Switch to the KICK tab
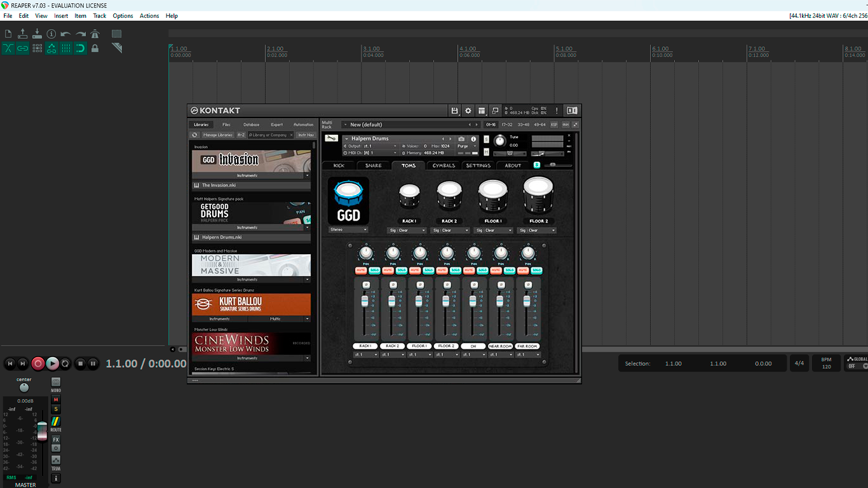 [x=339, y=165]
